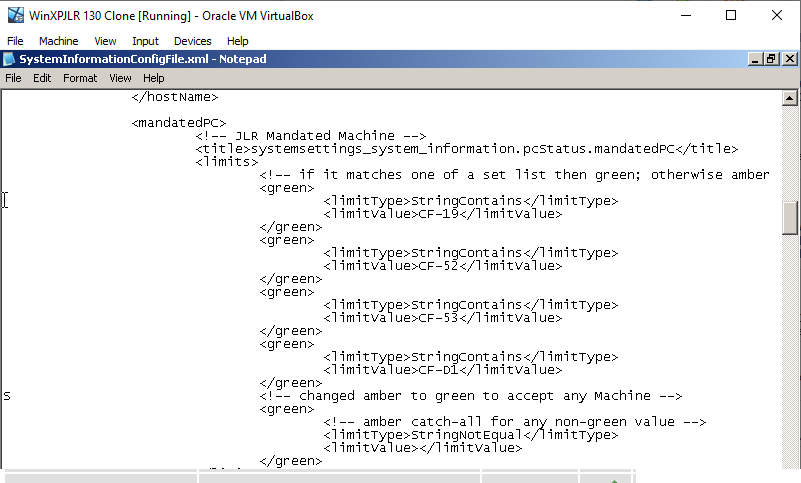Open Notepad's Edit menu
The image size is (801, 483).
tap(41, 78)
